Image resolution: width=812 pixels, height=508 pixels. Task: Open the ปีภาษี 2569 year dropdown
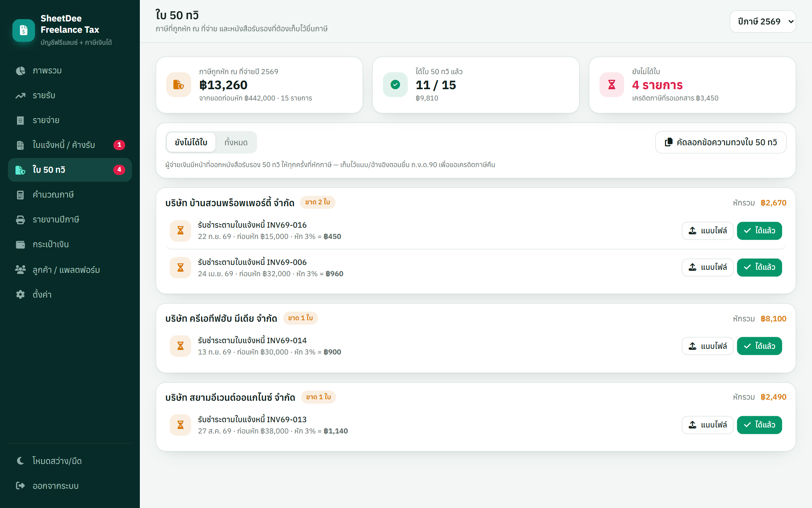point(763,21)
